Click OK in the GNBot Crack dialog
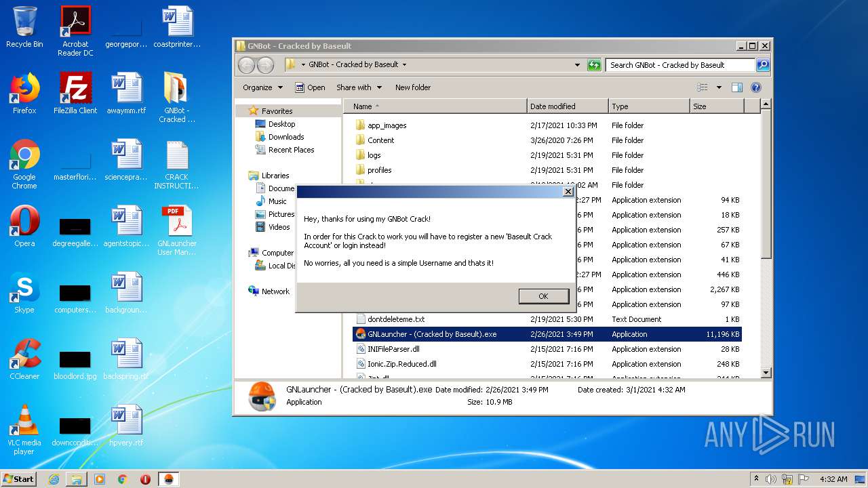 543,296
